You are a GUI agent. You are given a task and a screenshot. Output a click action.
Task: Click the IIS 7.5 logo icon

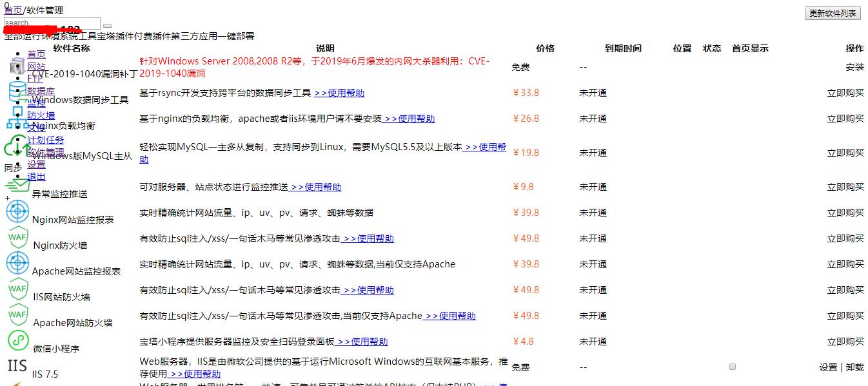click(17, 367)
